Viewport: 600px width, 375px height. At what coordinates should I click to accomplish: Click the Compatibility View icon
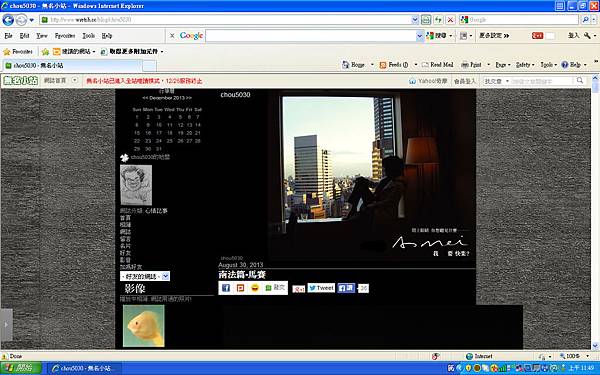pyautogui.click(x=426, y=20)
